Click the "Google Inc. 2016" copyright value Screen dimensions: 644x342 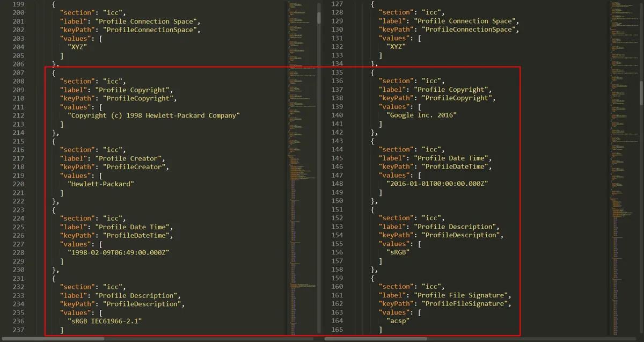point(421,115)
